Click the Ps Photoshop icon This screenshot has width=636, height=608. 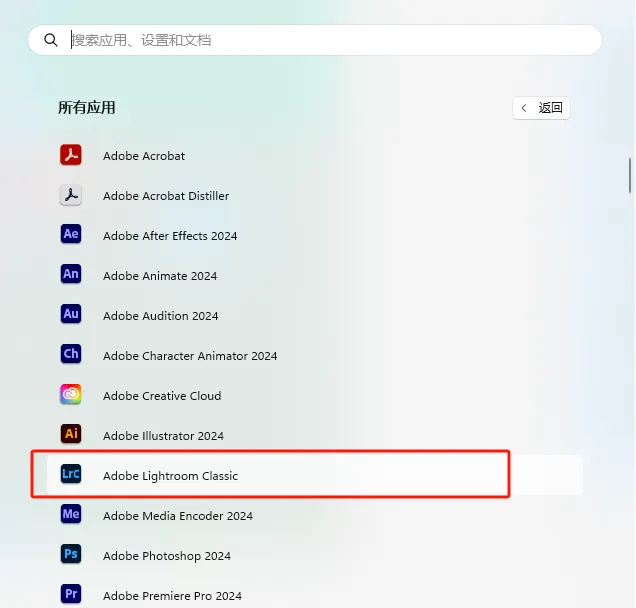71,554
